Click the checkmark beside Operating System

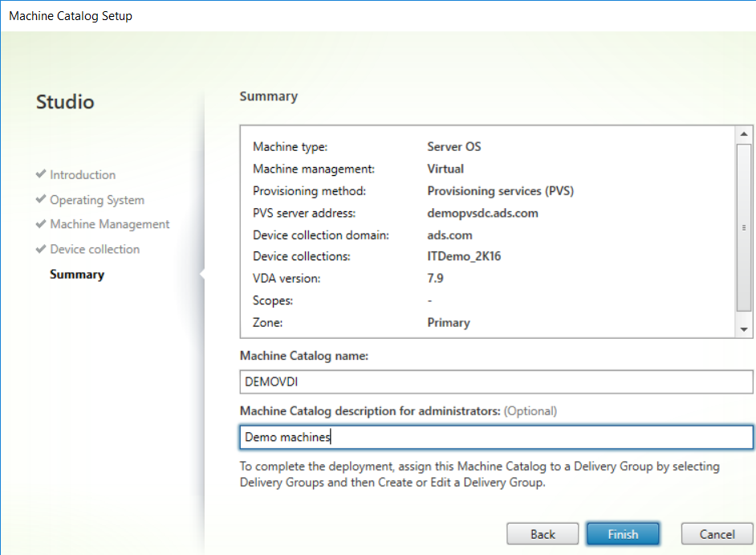pos(41,199)
